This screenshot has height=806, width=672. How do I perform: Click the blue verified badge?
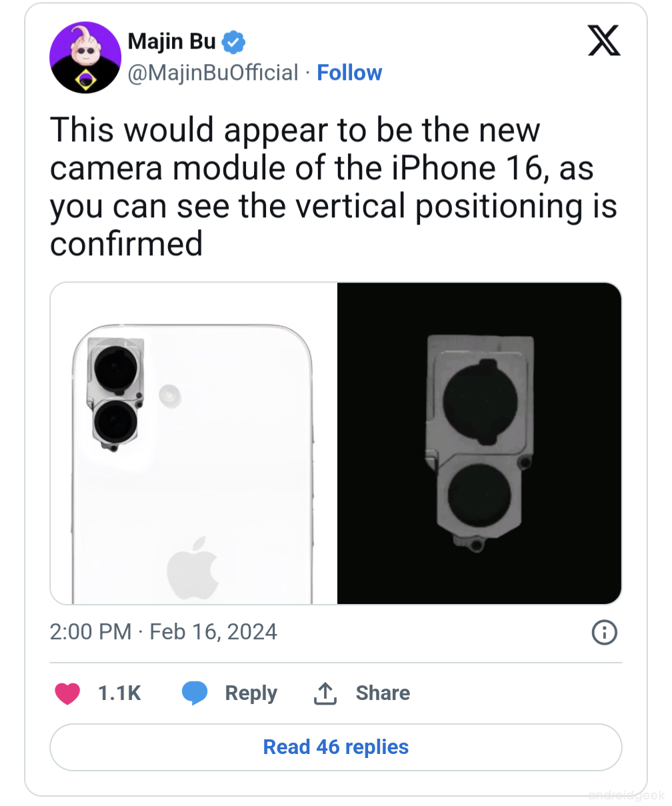(233, 42)
